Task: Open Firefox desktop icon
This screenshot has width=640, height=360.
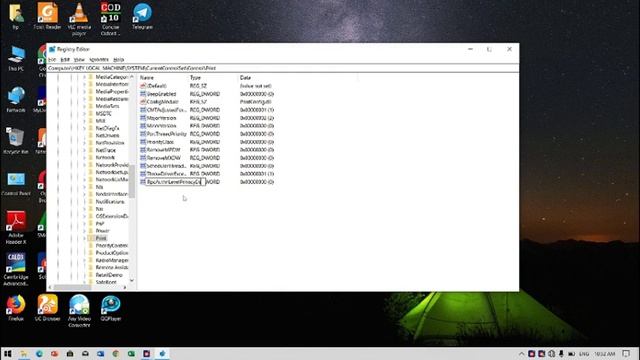Action: pos(16,308)
